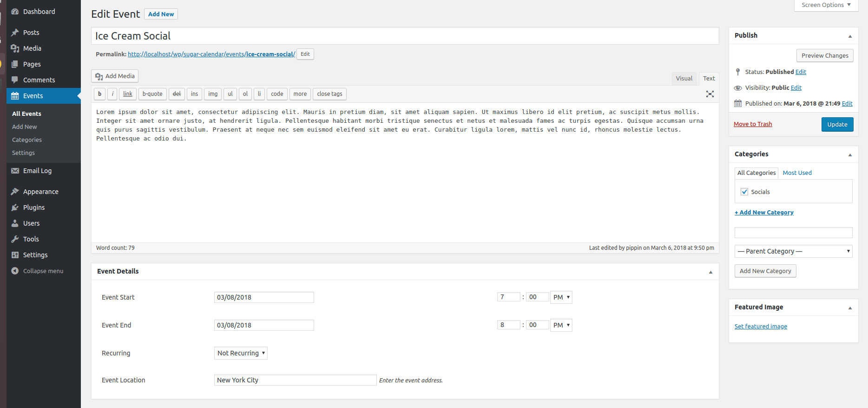Click the Users person icon
Image resolution: width=868 pixels, height=408 pixels.
[15, 223]
